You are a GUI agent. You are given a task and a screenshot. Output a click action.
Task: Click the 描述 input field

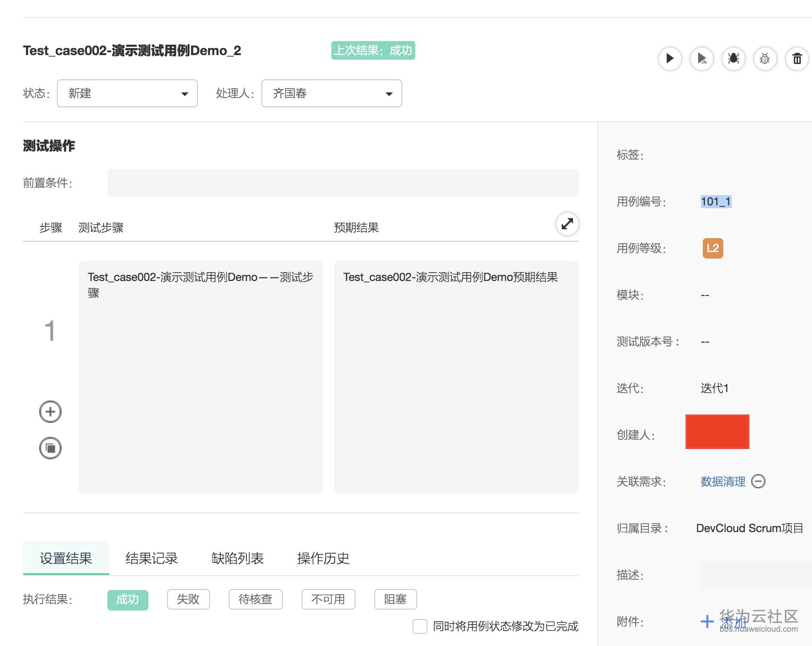(756, 575)
